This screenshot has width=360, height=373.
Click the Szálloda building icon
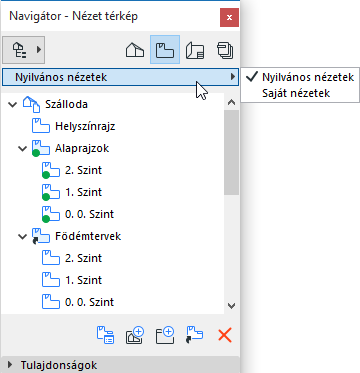(x=32, y=104)
